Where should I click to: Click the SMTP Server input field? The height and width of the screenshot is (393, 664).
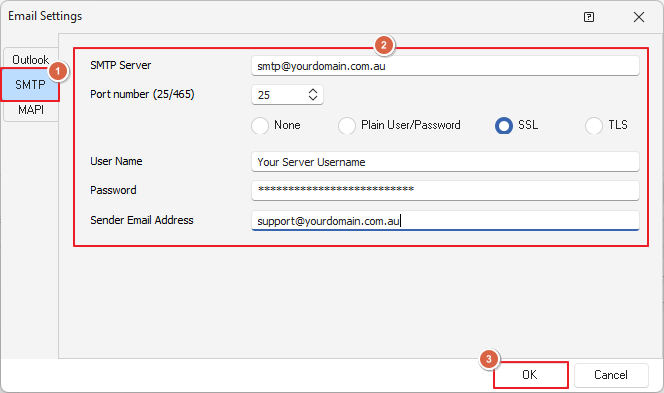point(445,66)
